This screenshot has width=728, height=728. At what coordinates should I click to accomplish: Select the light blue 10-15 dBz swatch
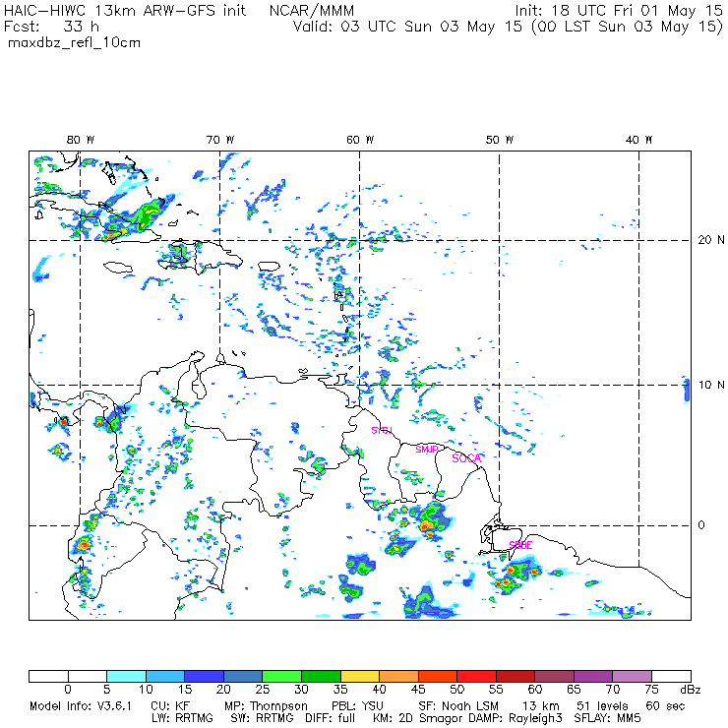[x=165, y=676]
